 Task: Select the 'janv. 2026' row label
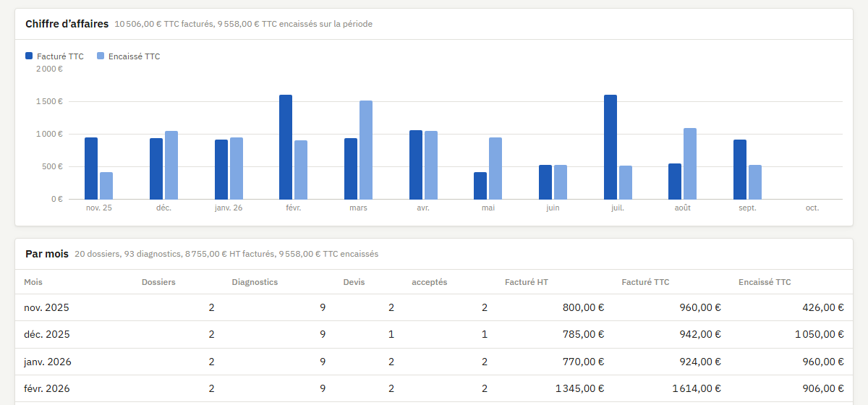(x=48, y=362)
